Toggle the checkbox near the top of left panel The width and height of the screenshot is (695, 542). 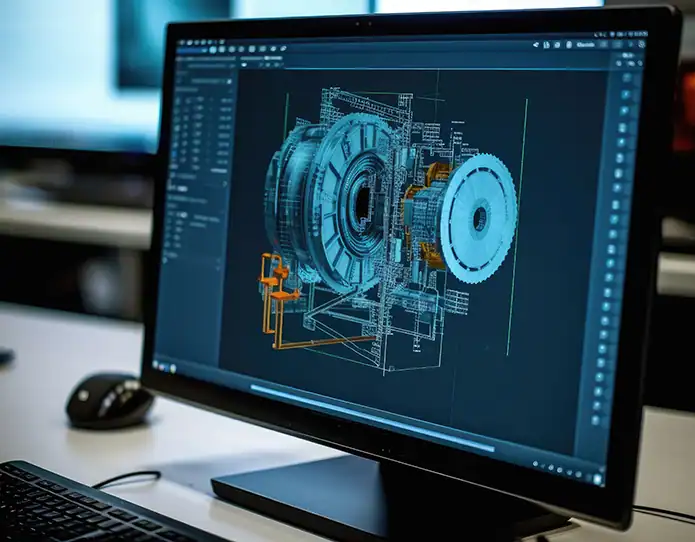(229, 82)
